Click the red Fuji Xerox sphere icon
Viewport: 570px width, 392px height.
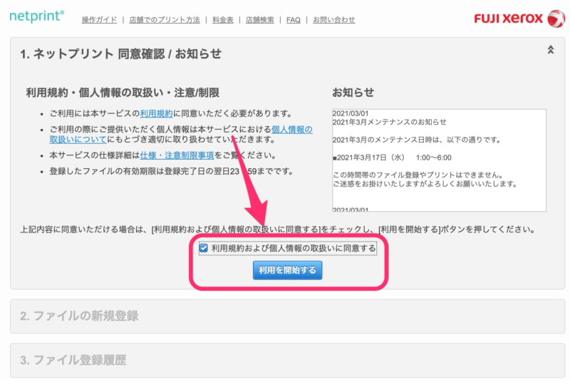[x=556, y=19]
